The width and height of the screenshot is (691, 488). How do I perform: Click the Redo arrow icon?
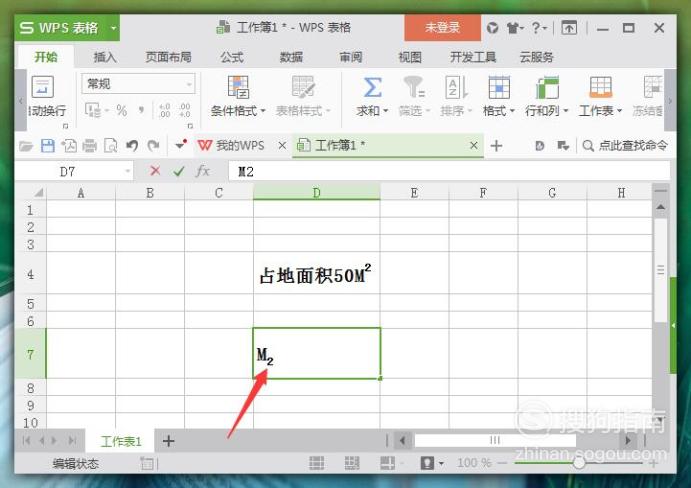pyautogui.click(x=153, y=145)
